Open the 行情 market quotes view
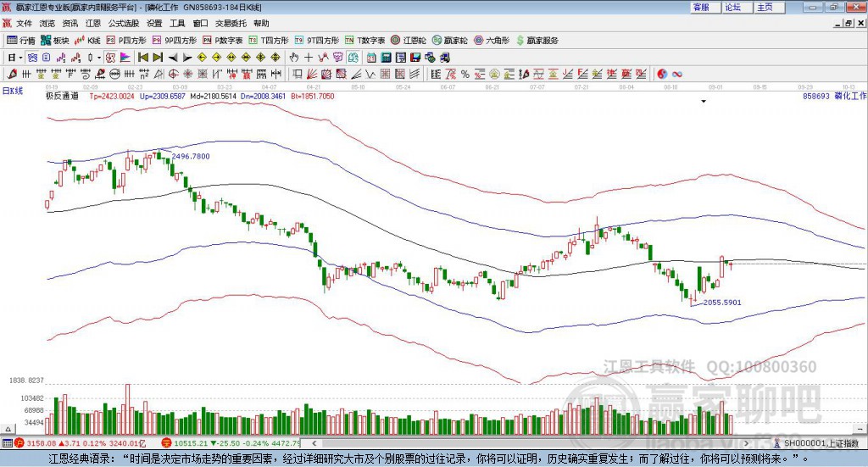This screenshot has height=467, width=868. tap(20, 41)
